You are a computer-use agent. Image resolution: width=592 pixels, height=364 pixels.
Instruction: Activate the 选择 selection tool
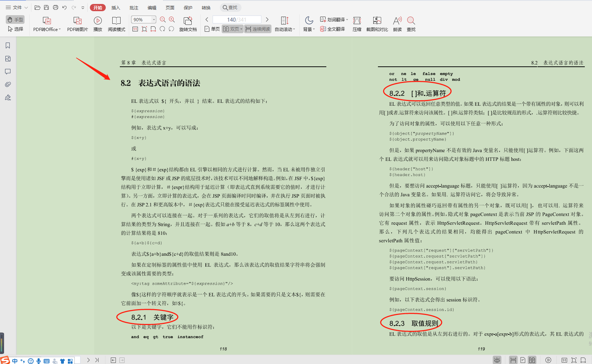pyautogui.click(x=16, y=29)
